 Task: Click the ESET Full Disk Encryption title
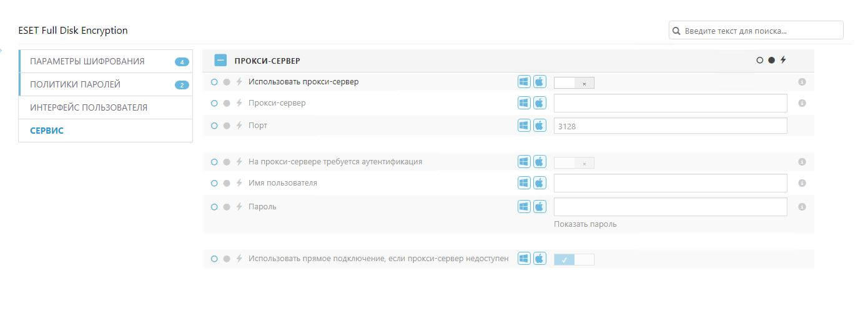tap(73, 30)
